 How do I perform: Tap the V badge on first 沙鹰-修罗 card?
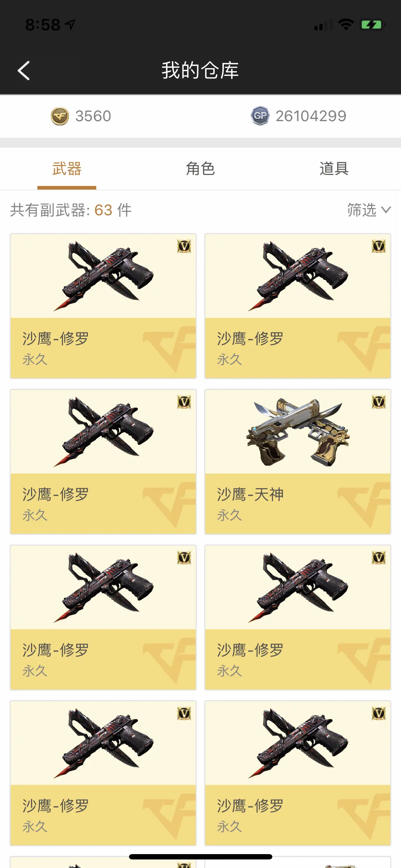tap(184, 246)
